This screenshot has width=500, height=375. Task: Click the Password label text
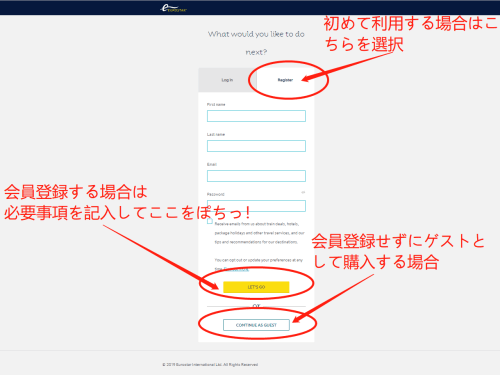[216, 194]
